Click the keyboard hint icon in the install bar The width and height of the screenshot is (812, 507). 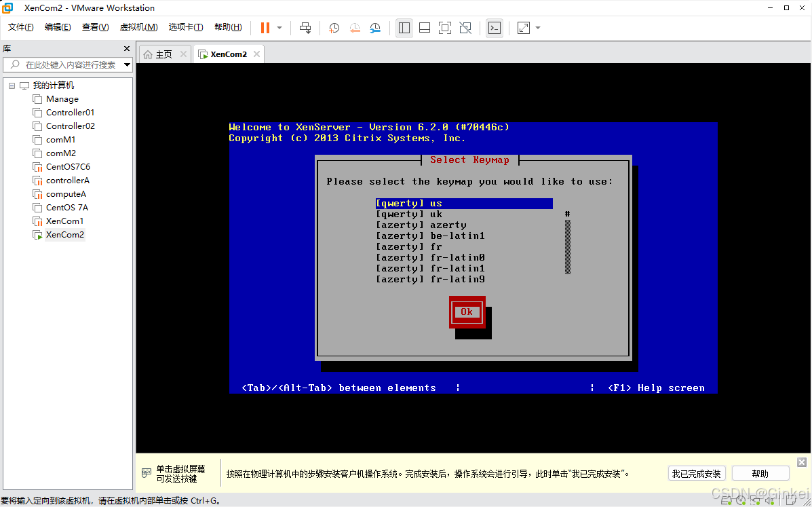(147, 473)
